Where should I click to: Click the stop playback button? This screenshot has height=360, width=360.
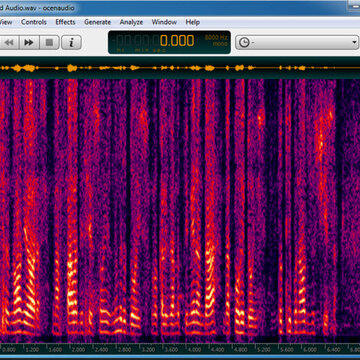50,43
